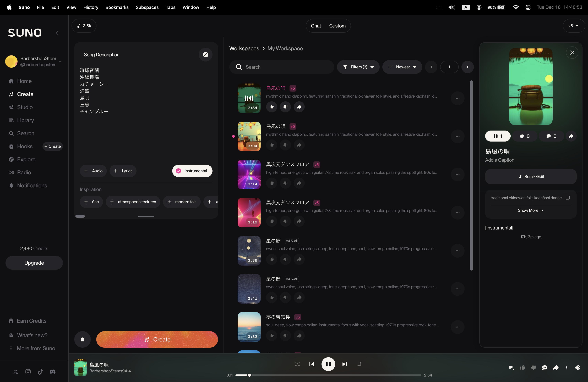This screenshot has height=382, width=588.
Task: Switch to the Custom tab
Action: [337, 26]
